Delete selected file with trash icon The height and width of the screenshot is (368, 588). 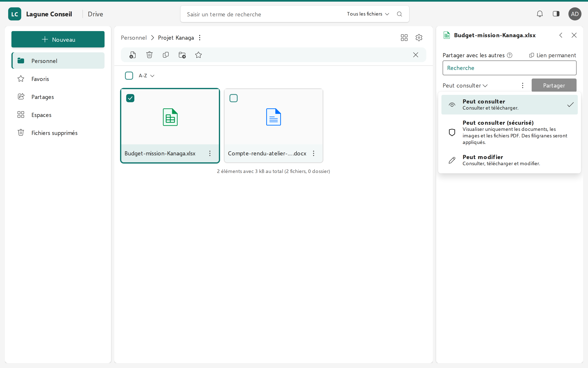point(149,55)
